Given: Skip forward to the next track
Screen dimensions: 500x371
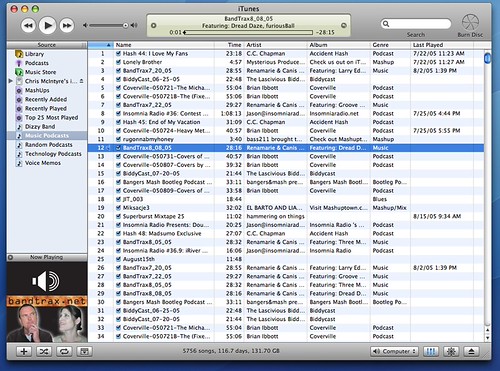Looking at the screenshot, I should click(67, 25).
